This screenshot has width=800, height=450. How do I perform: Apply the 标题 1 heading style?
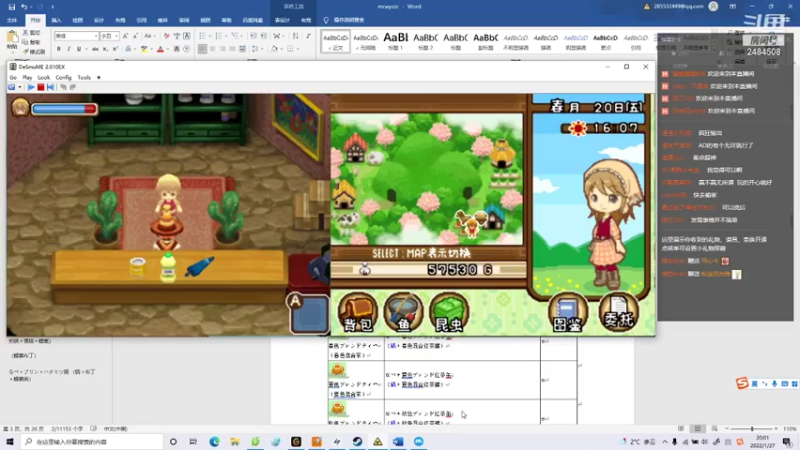(x=395, y=41)
